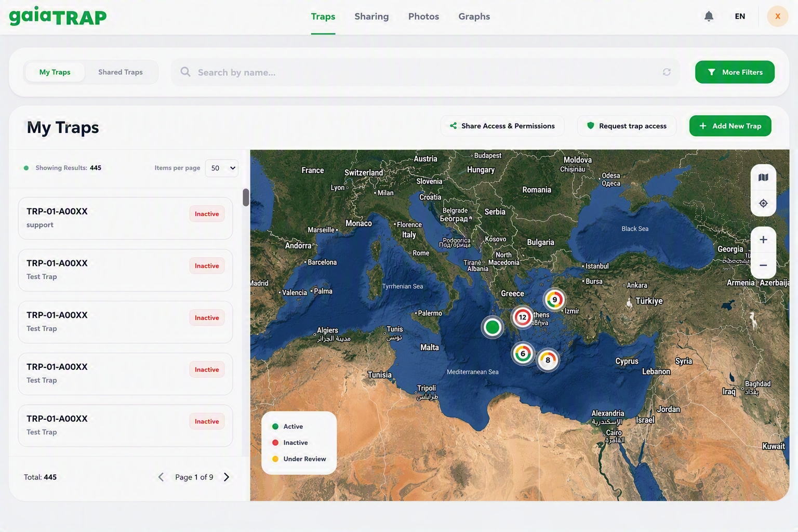Open the notifications bell
Image resolution: width=798 pixels, height=532 pixels.
pyautogui.click(x=709, y=16)
